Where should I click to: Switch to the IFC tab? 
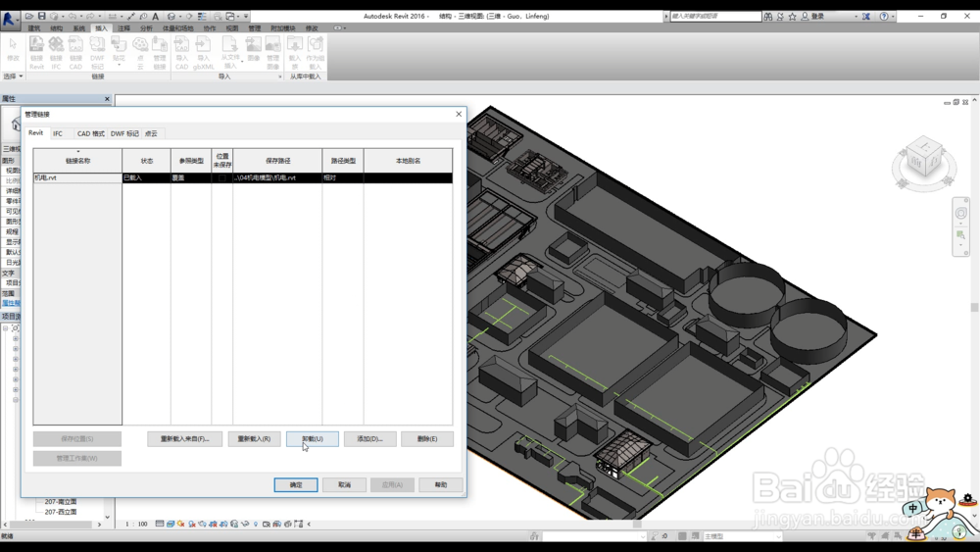click(58, 133)
